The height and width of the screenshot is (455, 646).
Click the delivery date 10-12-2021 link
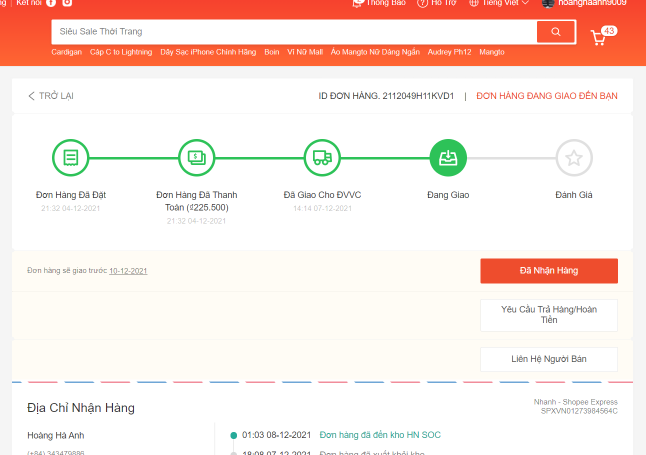pos(128,271)
